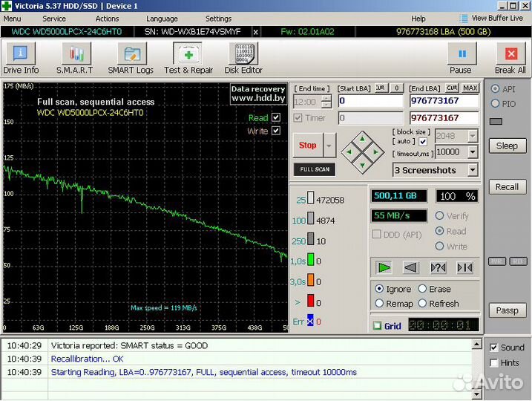Open the Settings menu

(218, 19)
